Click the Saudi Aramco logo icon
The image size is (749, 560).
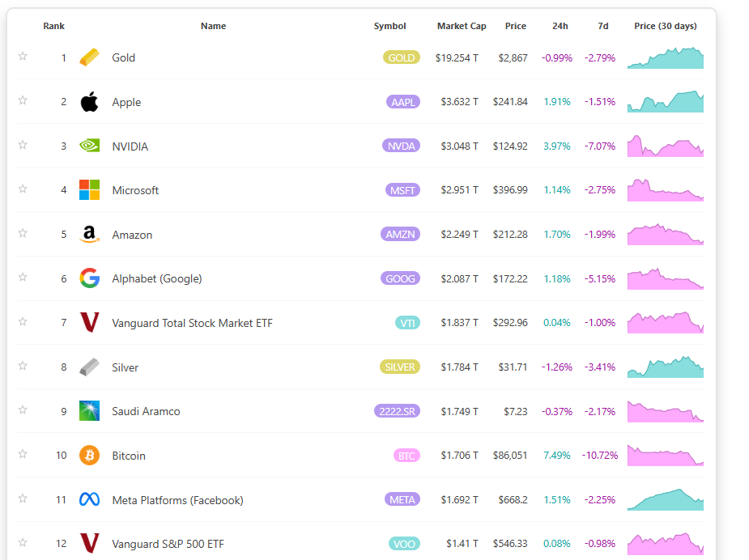click(x=90, y=411)
